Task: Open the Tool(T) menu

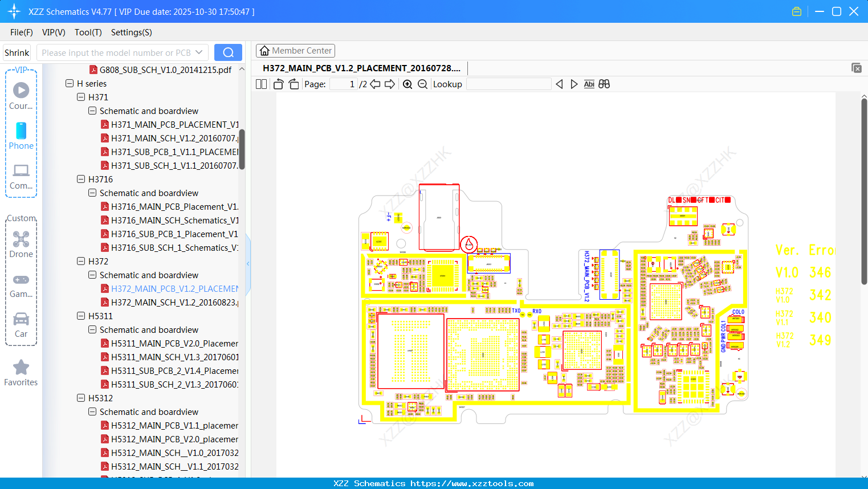Action: tap(88, 32)
